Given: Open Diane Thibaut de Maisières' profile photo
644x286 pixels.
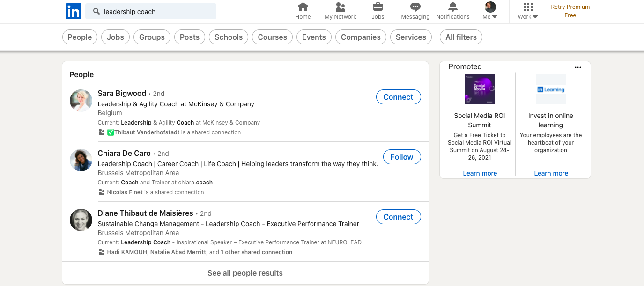Looking at the screenshot, I should coord(81,220).
